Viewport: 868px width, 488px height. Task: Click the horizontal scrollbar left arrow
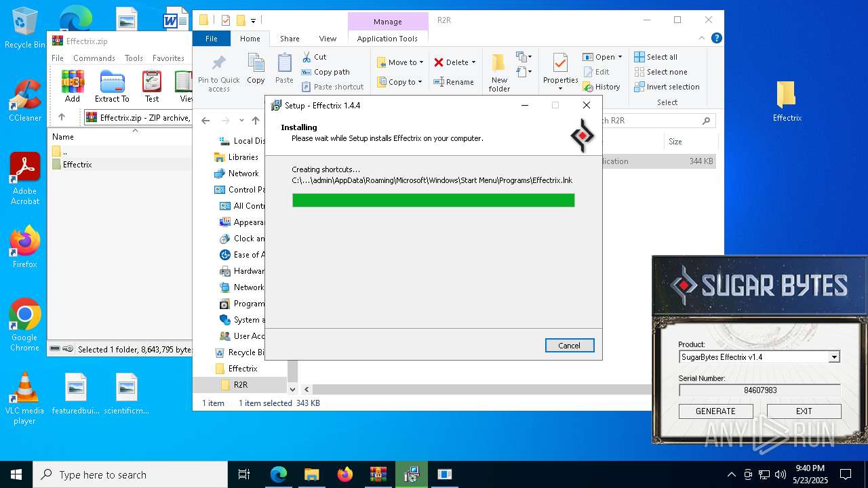point(307,389)
